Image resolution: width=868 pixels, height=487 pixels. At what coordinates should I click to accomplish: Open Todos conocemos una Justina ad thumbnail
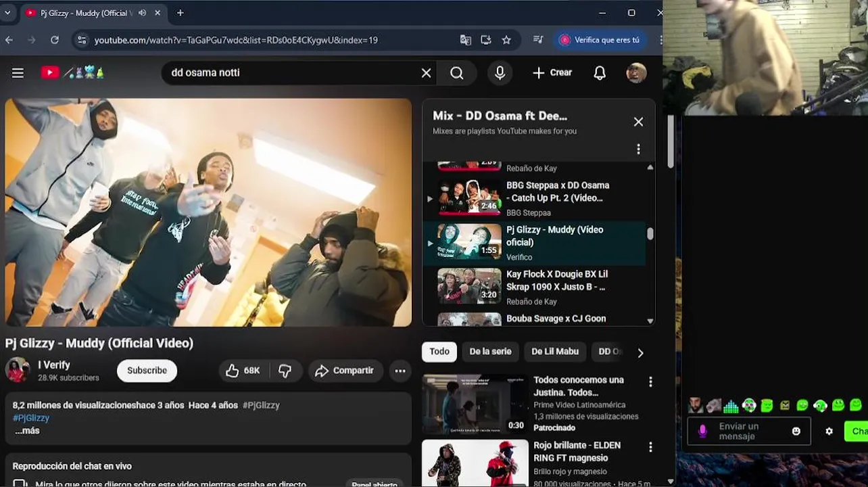pyautogui.click(x=475, y=404)
